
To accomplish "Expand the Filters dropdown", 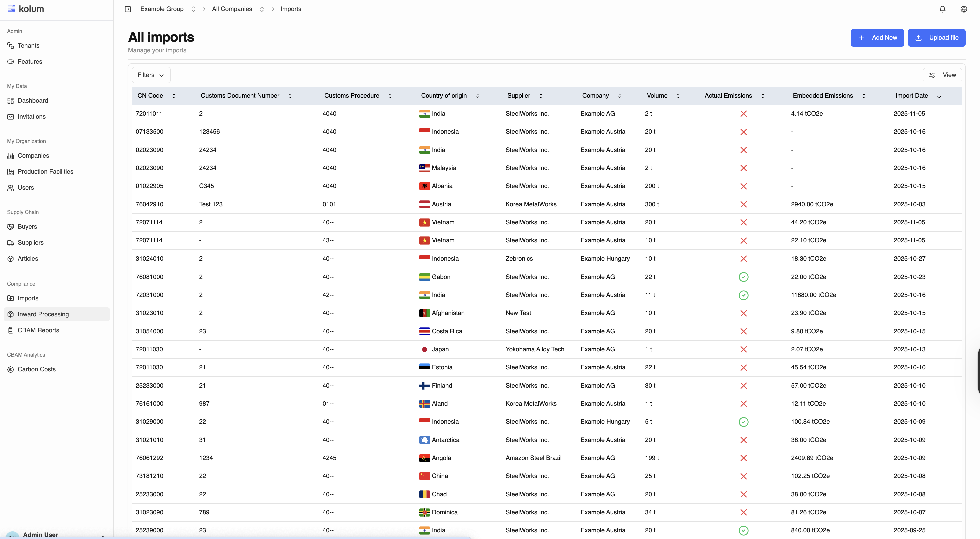I will tap(151, 75).
